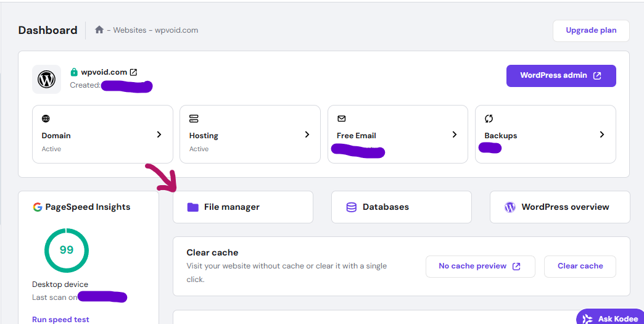Screen dimensions: 644x324
Task: Click the PageSpeed Insights title
Action: pyautogui.click(x=88, y=207)
